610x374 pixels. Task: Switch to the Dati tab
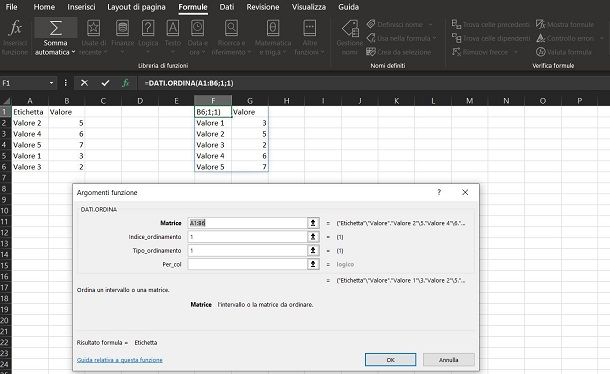tap(227, 7)
